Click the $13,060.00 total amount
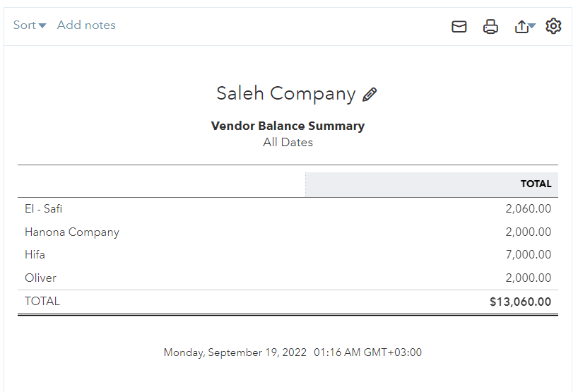Viewport: 578px width, 392px height. click(520, 302)
